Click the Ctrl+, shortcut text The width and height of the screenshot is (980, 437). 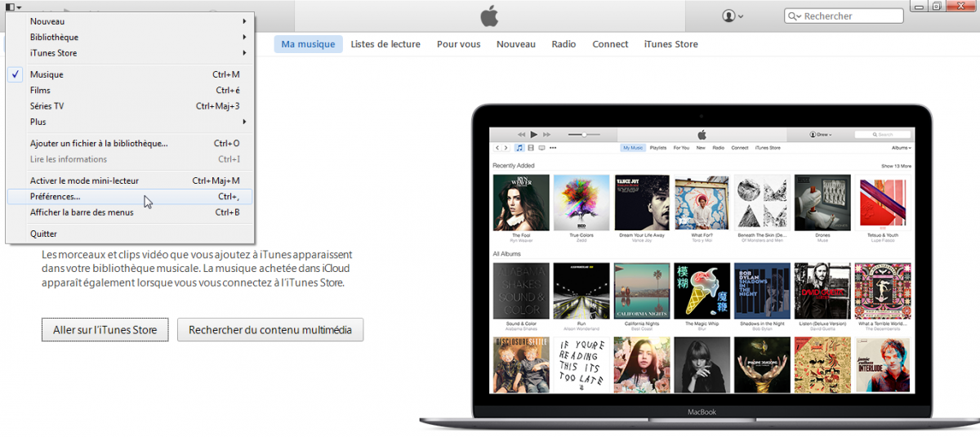tap(229, 197)
